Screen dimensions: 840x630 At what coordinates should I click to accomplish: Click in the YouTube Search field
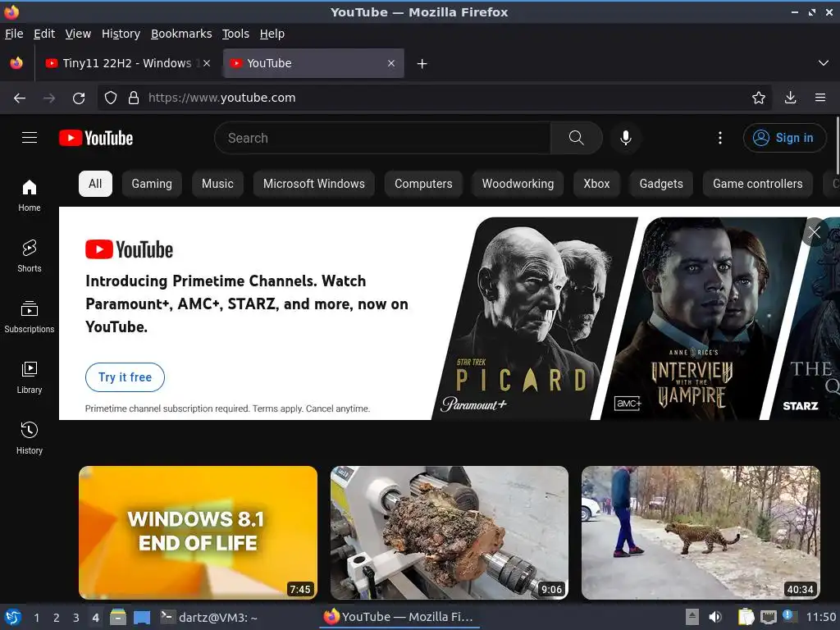point(382,138)
